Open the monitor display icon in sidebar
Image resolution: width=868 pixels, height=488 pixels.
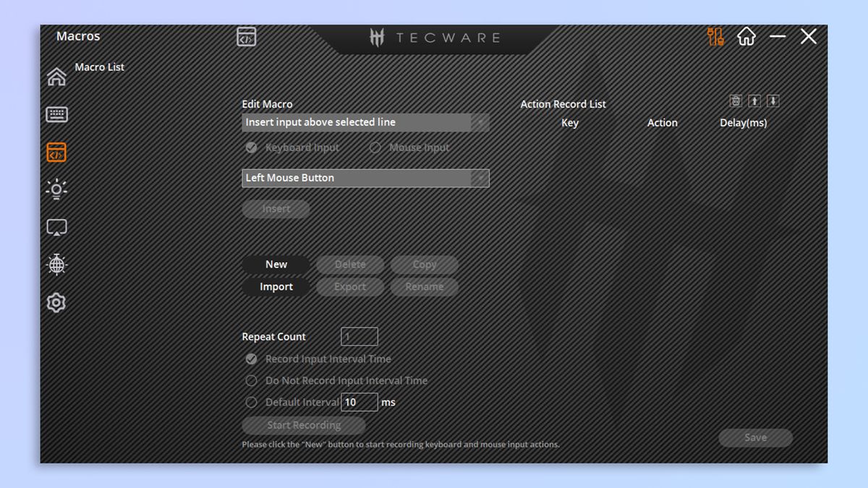coord(56,228)
